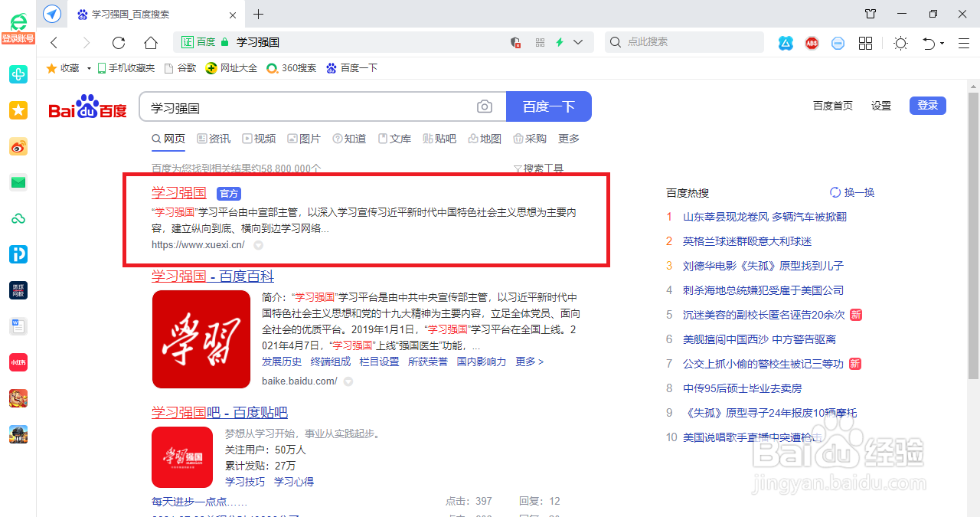The image size is (980, 517).
Task: Click the home icon on toolbar
Action: pos(152,43)
